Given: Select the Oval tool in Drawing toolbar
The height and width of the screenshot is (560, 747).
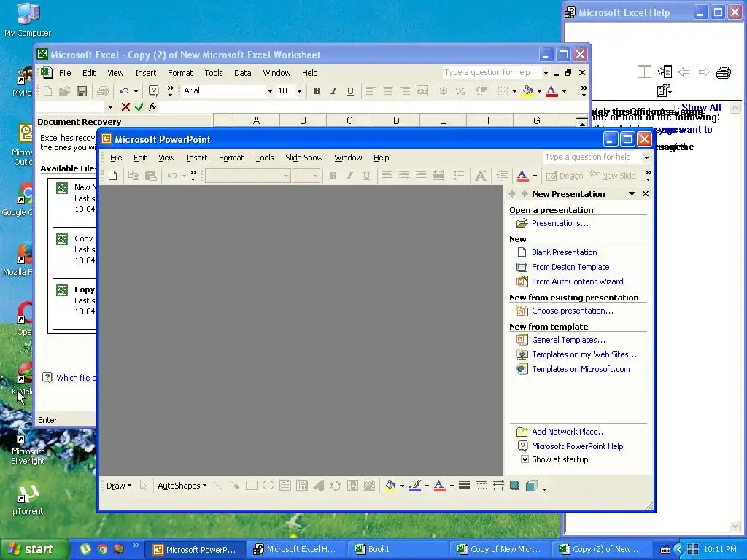Looking at the screenshot, I should tap(268, 485).
